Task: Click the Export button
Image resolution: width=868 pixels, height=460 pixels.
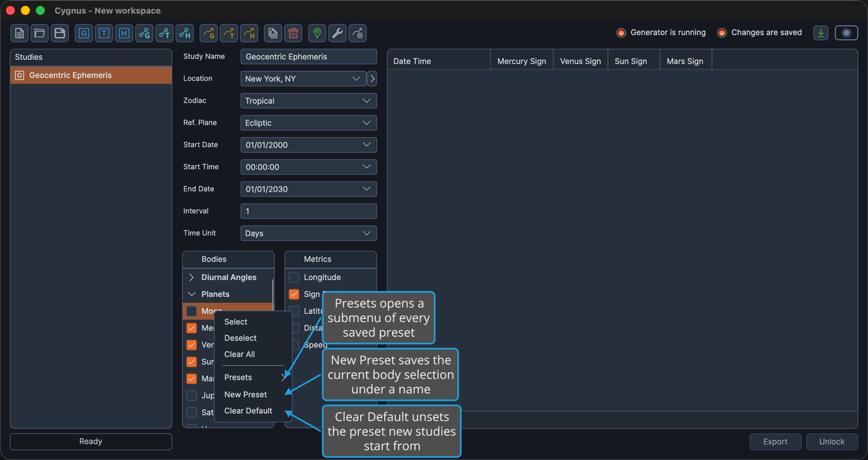Action: coord(775,442)
